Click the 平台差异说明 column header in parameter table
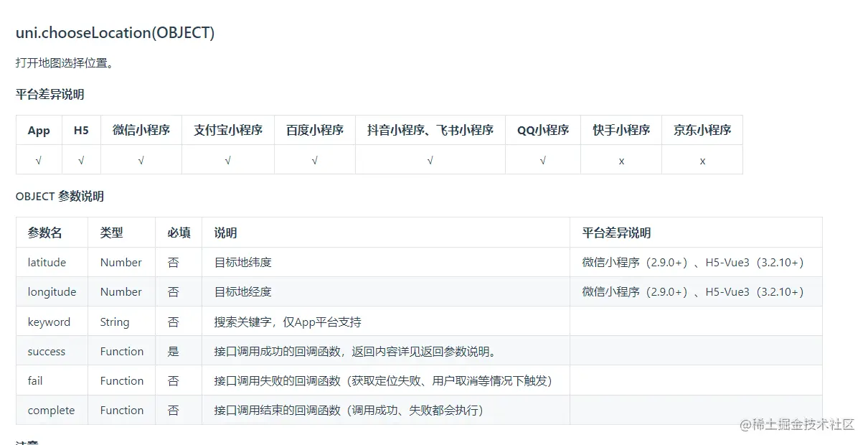 [616, 233]
